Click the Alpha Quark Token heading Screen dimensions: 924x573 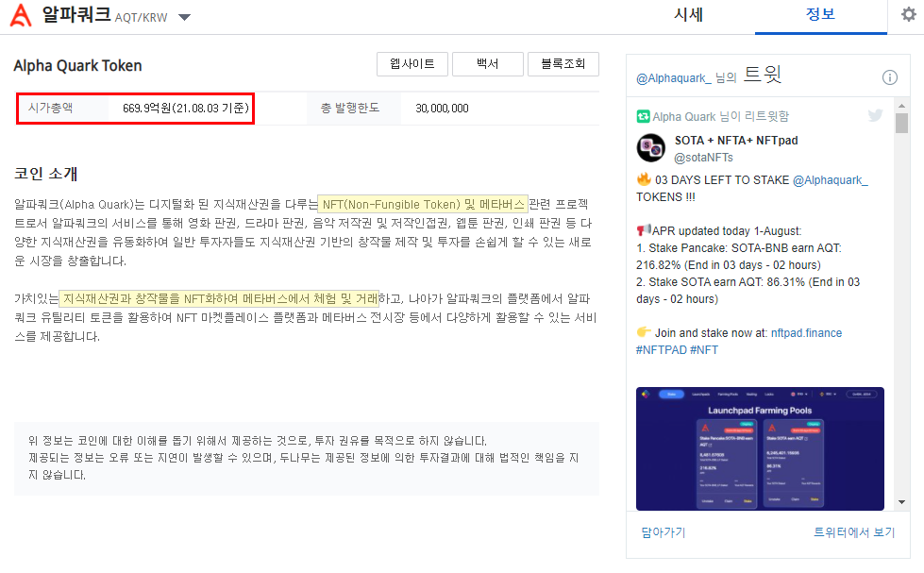(x=77, y=65)
